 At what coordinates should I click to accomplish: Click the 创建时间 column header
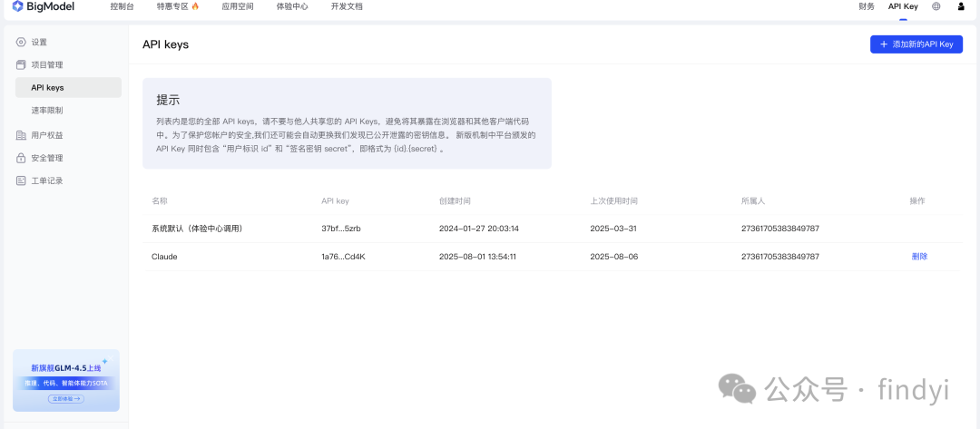(455, 201)
